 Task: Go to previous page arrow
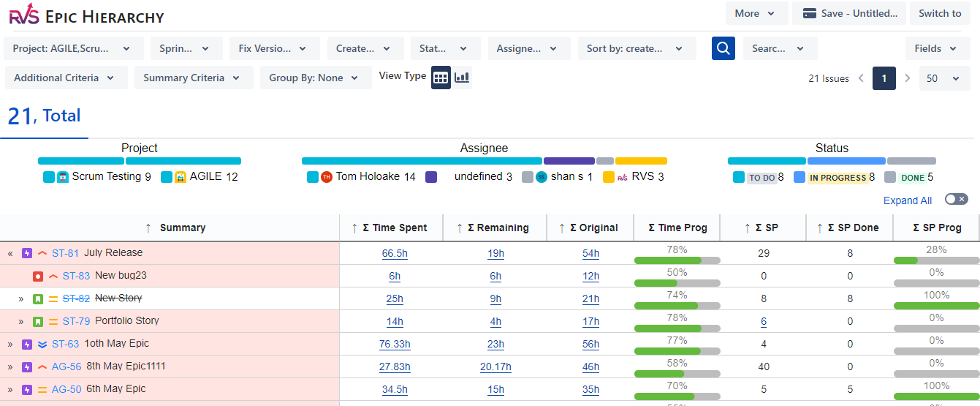coord(862,78)
